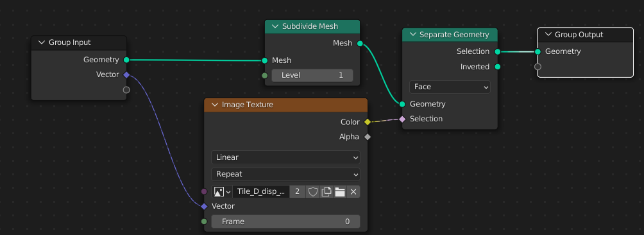
Task: Browse images with the image datablock icon
Action: click(x=222, y=191)
